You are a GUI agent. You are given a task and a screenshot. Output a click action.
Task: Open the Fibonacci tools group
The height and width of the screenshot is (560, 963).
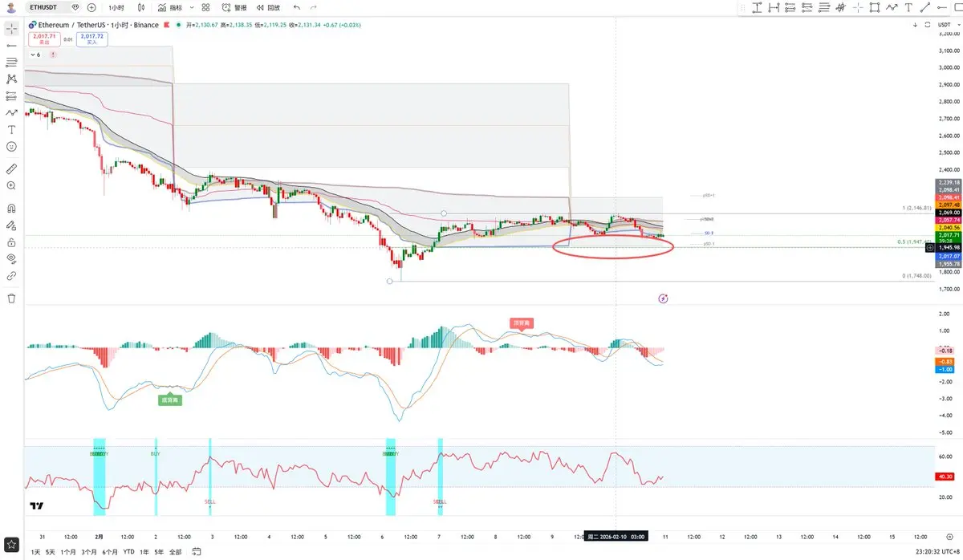pyautogui.click(x=11, y=62)
